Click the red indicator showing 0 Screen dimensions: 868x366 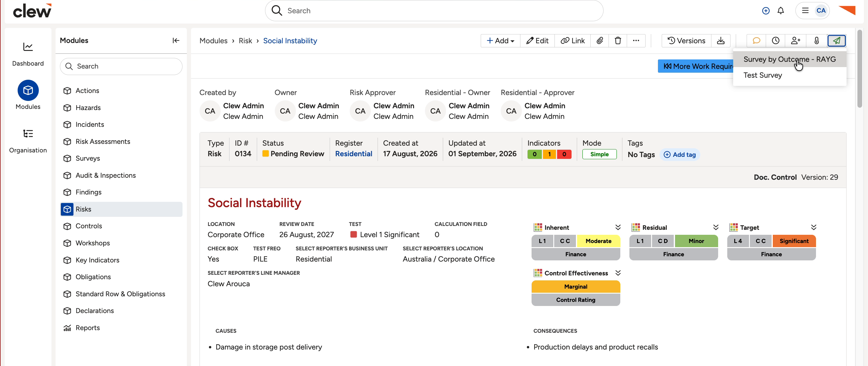564,154
